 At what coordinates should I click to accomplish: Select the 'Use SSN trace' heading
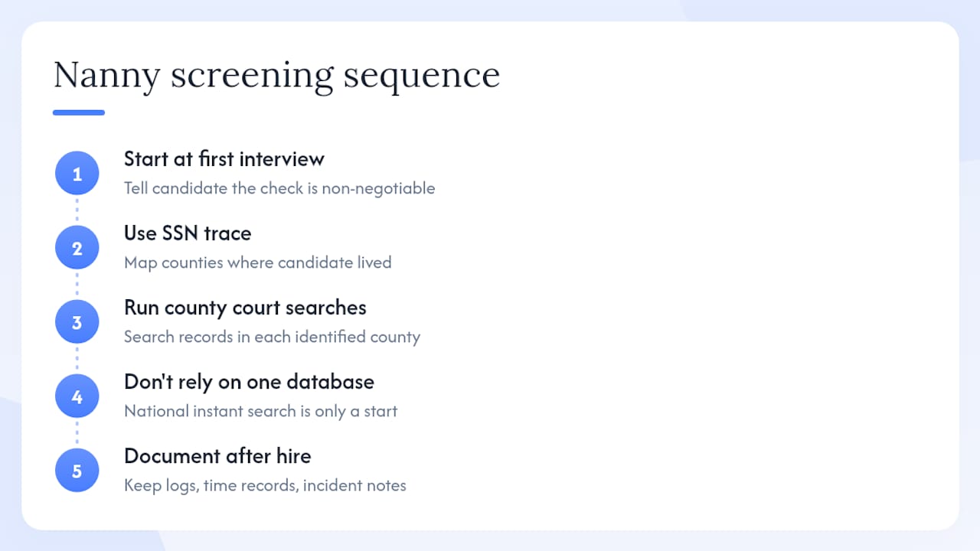(x=188, y=233)
